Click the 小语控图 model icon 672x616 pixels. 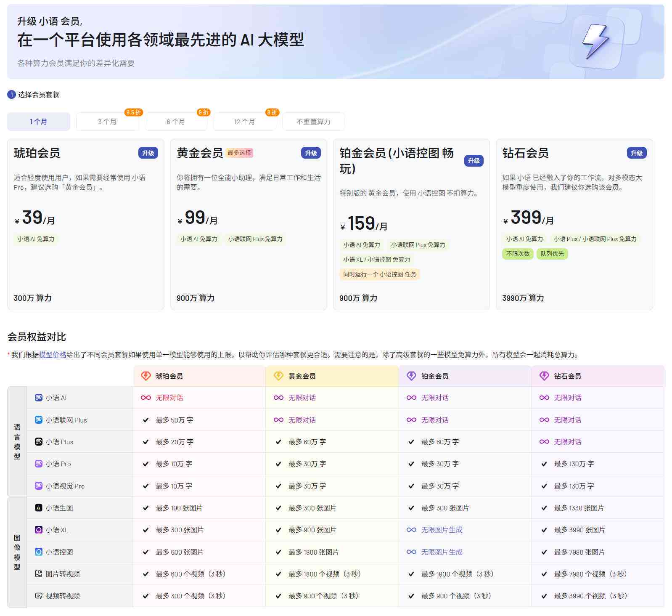click(38, 552)
